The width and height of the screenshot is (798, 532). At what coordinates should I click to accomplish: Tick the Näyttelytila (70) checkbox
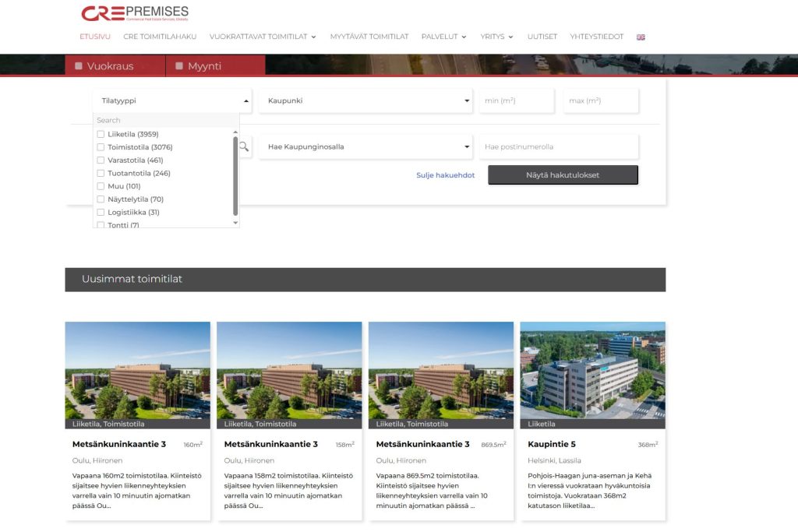pos(101,199)
